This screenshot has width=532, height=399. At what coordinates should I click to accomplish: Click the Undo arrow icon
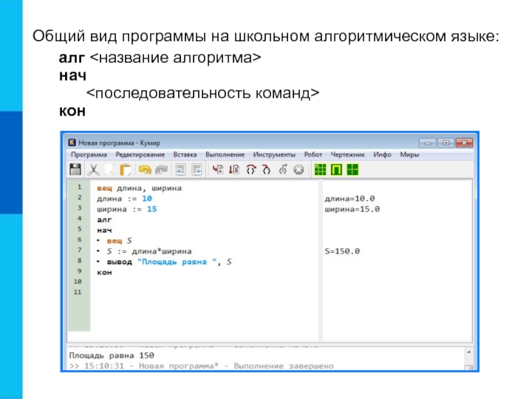tap(144, 170)
